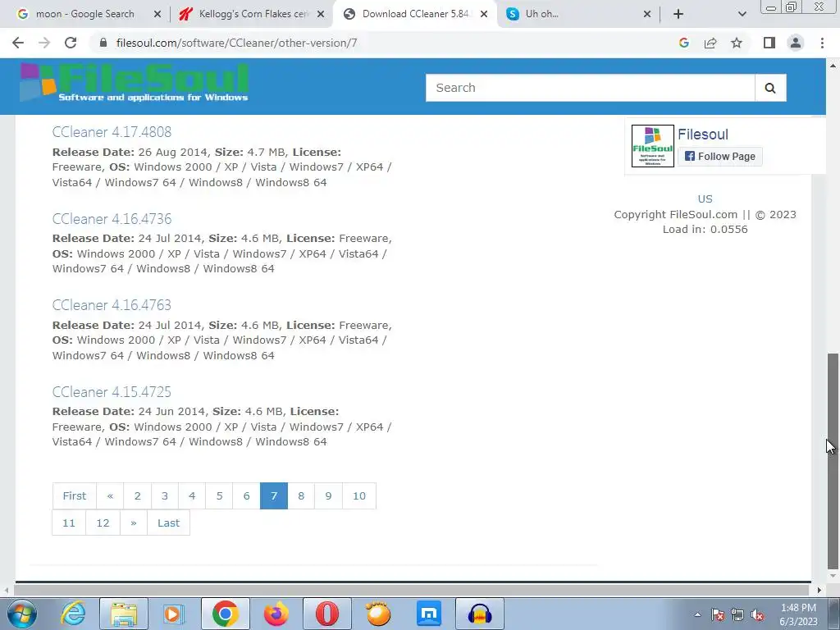Viewport: 840px width, 630px height.
Task: Open Windows Explorer from taskbar
Action: [124, 614]
